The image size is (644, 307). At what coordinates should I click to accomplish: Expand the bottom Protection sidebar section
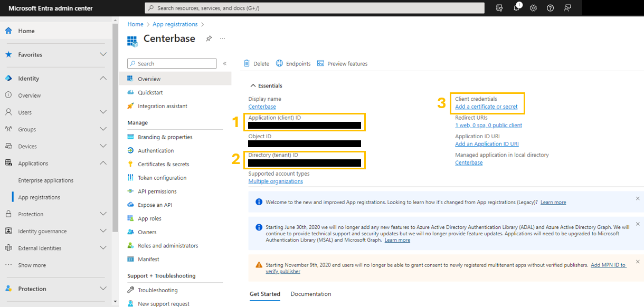103,289
